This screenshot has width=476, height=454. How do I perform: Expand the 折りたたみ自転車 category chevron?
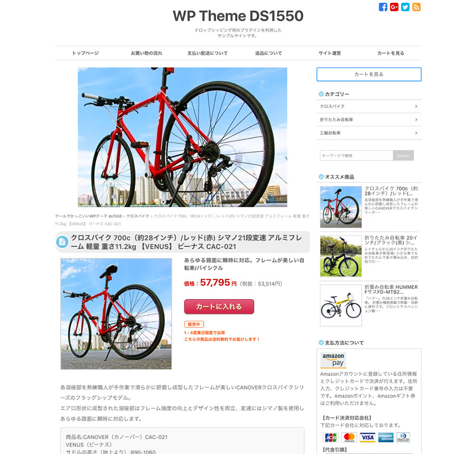coord(416,120)
